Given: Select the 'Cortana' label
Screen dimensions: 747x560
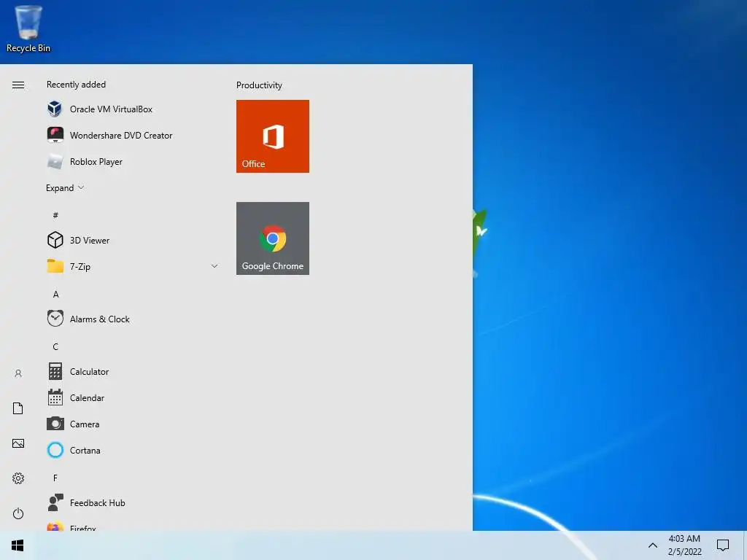Looking at the screenshot, I should [85, 450].
